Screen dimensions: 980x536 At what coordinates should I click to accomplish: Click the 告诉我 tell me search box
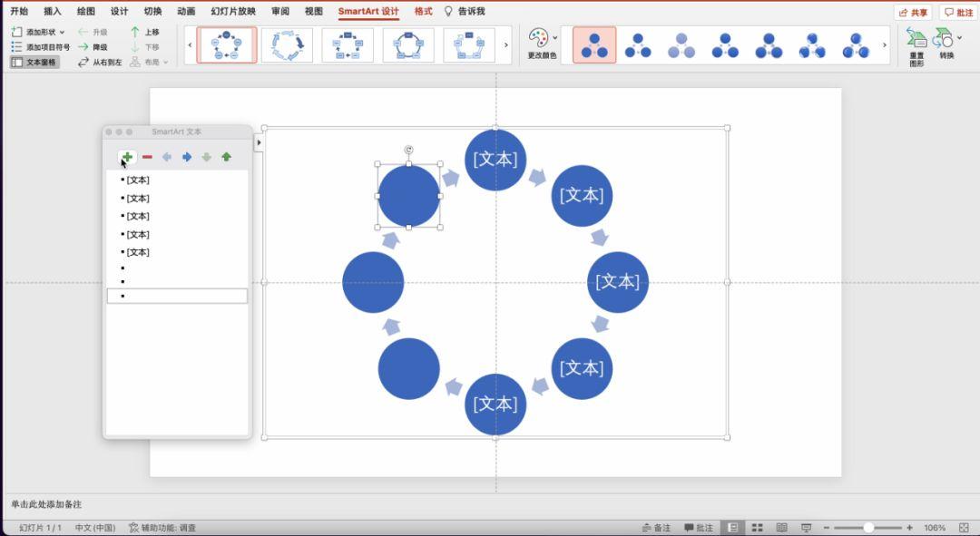click(x=465, y=11)
